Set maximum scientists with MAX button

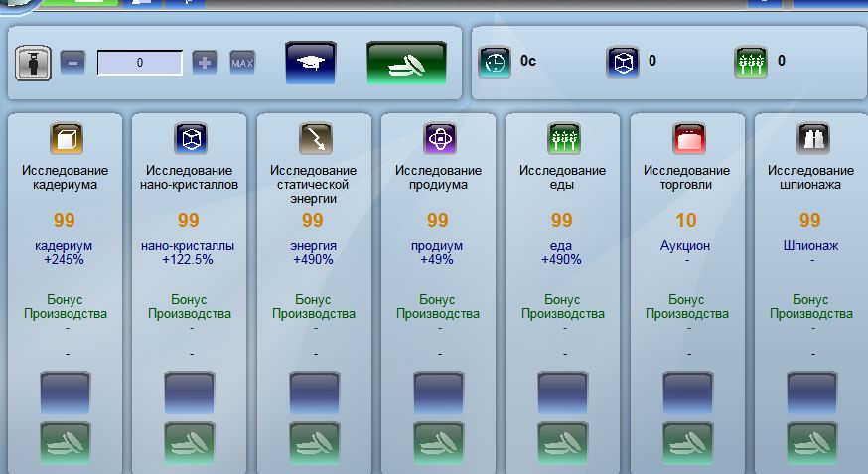(x=242, y=63)
